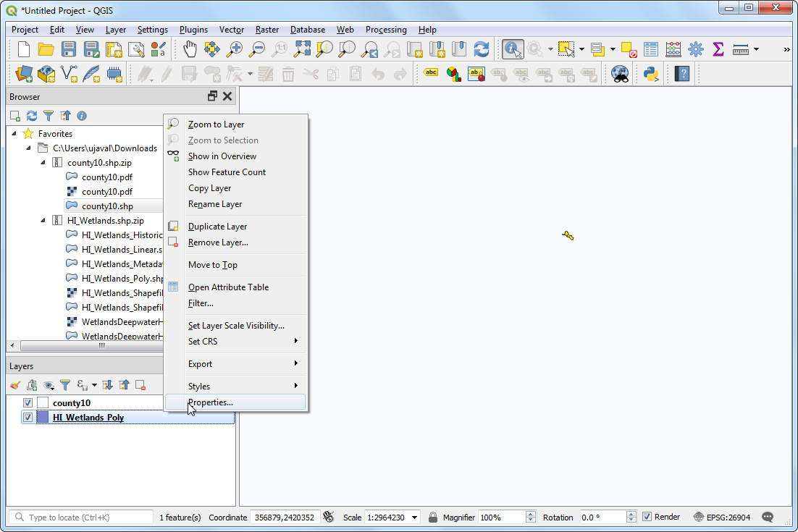
Task: Click the Zoom In magnifier tool
Action: click(x=235, y=49)
